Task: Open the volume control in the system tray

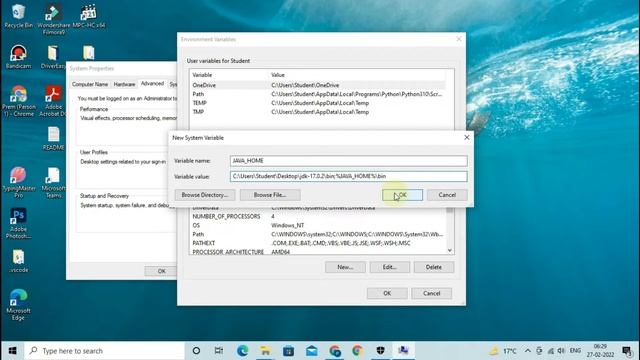Action: (x=561, y=351)
